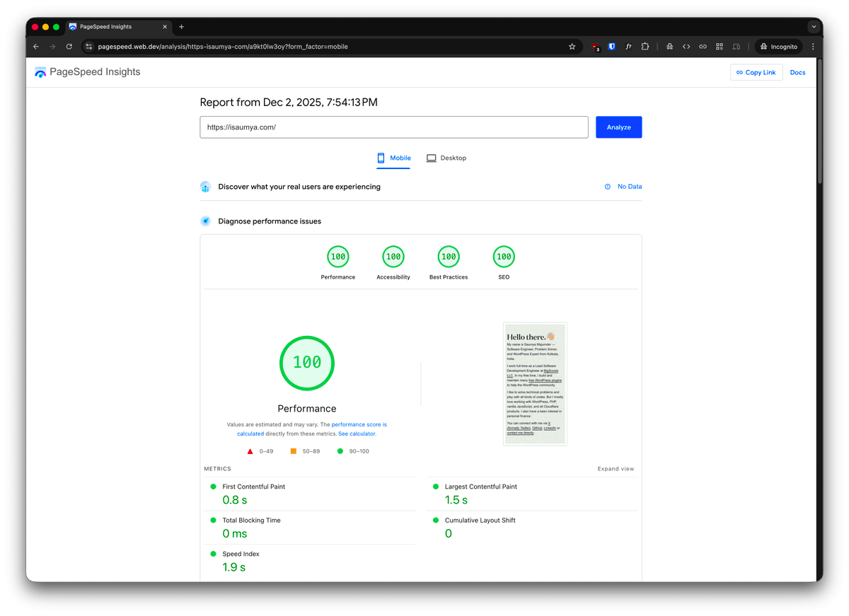The width and height of the screenshot is (849, 616).
Task: Click the PageSpeed Insights logo
Action: click(88, 72)
